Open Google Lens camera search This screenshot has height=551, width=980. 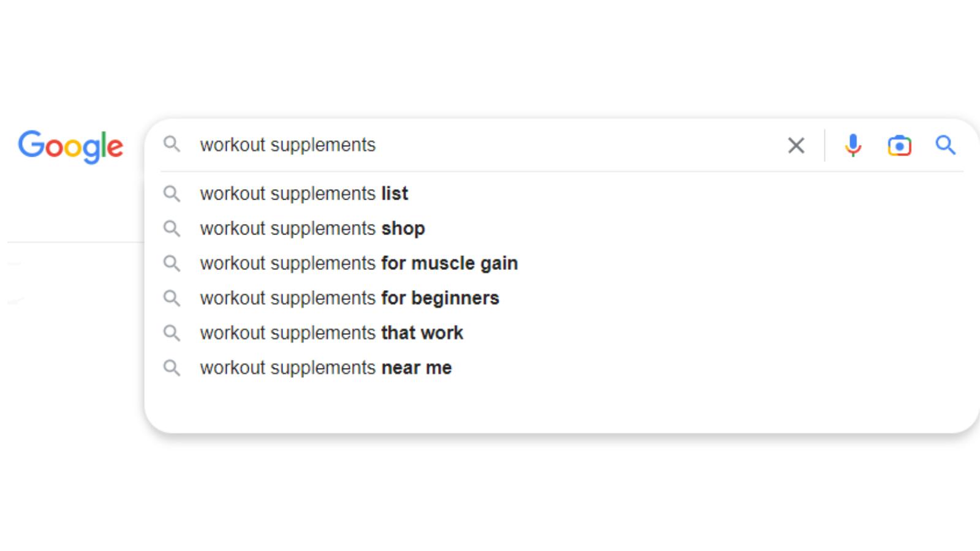[x=899, y=145]
